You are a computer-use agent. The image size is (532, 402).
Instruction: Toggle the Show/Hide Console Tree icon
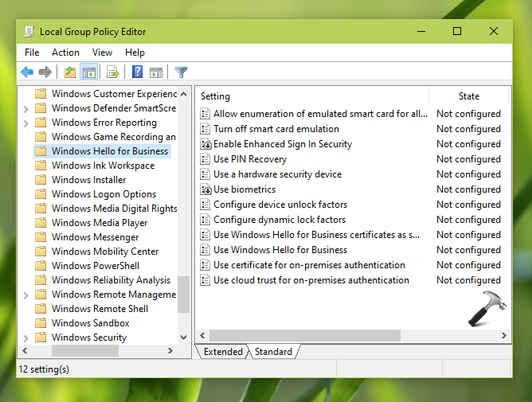(88, 72)
